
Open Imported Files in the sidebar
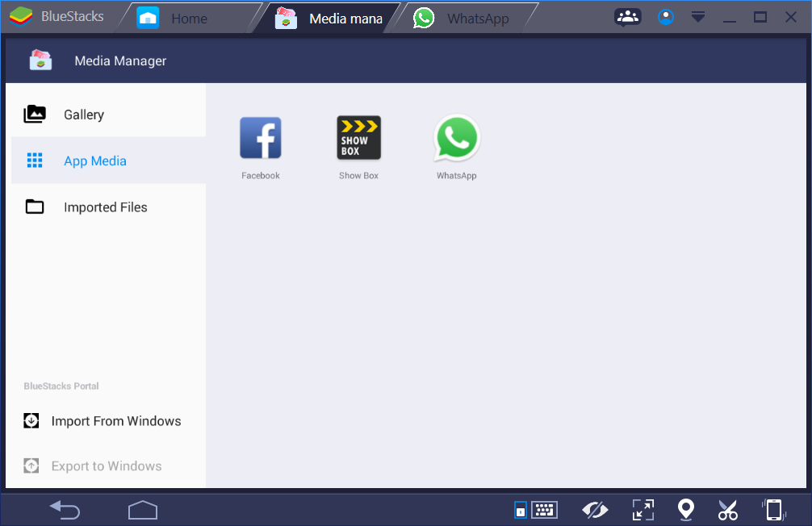coord(108,207)
